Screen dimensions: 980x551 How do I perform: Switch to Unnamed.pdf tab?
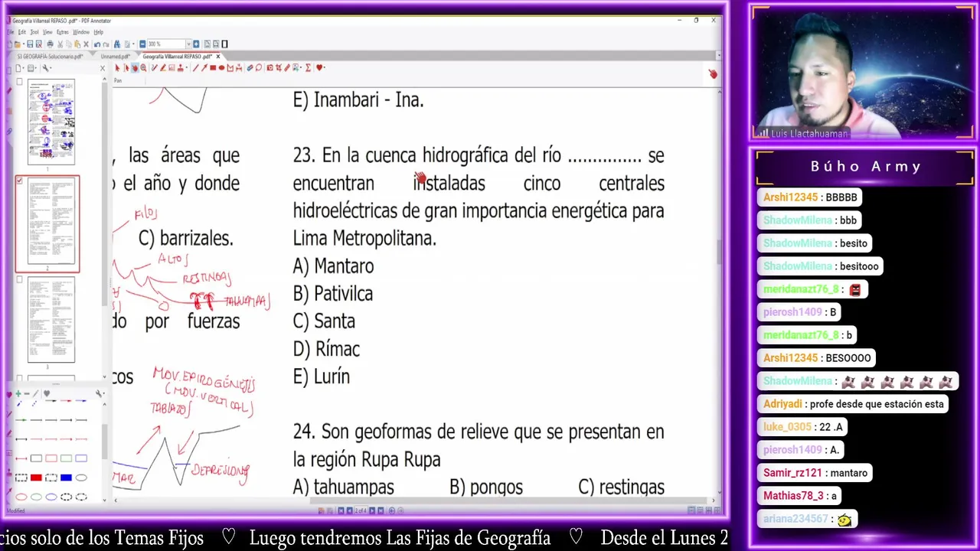pyautogui.click(x=116, y=57)
